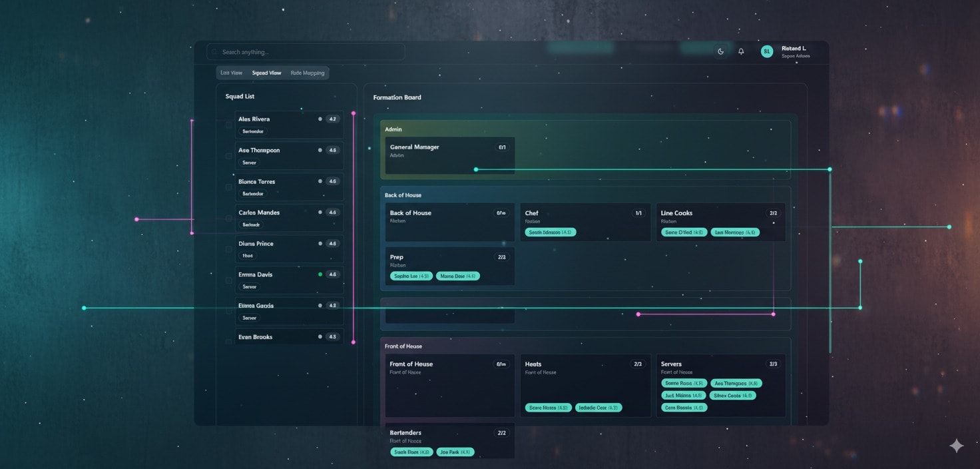The image size is (980, 469).
Task: Click the first staff chip in Prep card
Action: [411, 276]
